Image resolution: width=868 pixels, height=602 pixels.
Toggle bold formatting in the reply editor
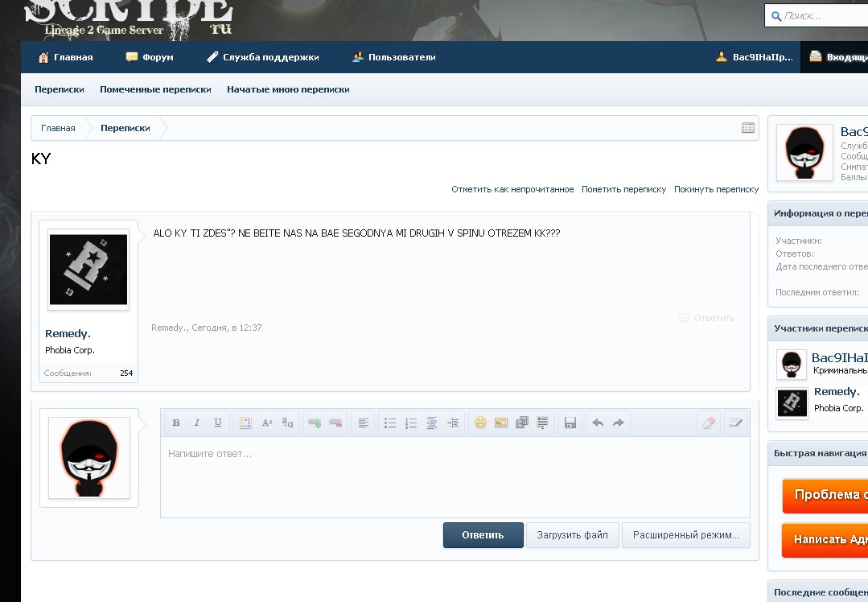(x=175, y=423)
